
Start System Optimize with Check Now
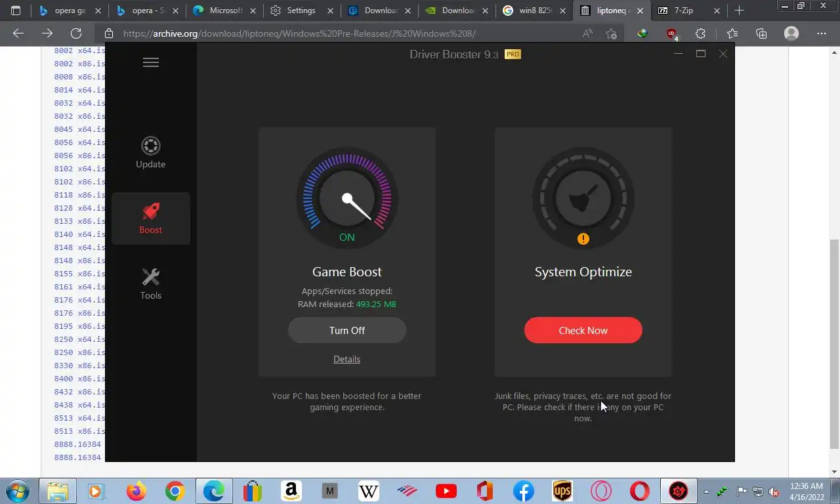pyautogui.click(x=583, y=330)
